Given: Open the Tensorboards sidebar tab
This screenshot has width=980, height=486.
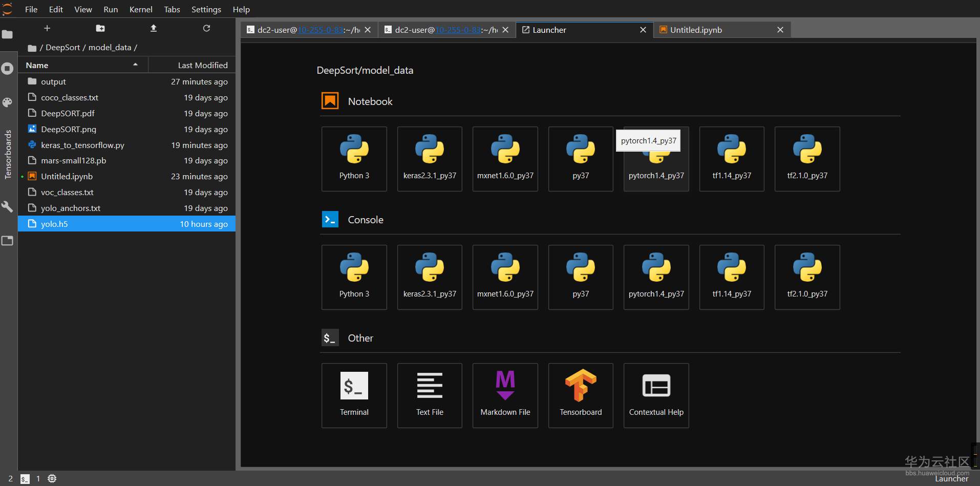Looking at the screenshot, I should pyautogui.click(x=8, y=154).
